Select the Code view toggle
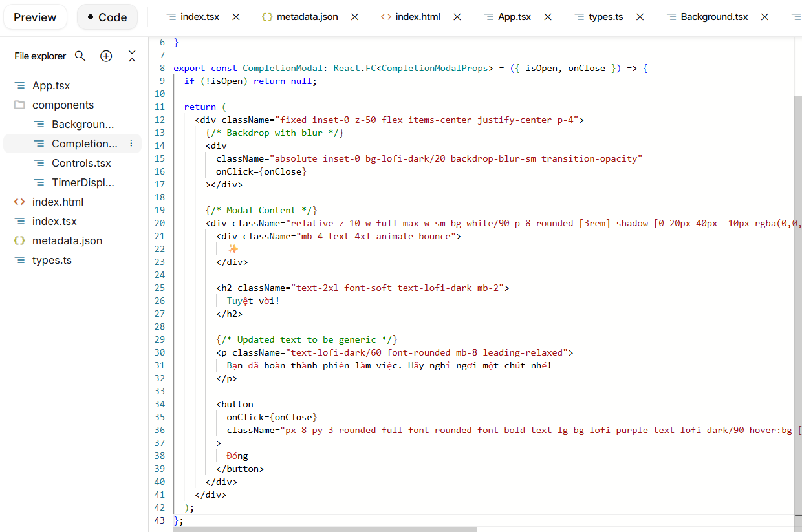The width and height of the screenshot is (802, 532). click(107, 17)
